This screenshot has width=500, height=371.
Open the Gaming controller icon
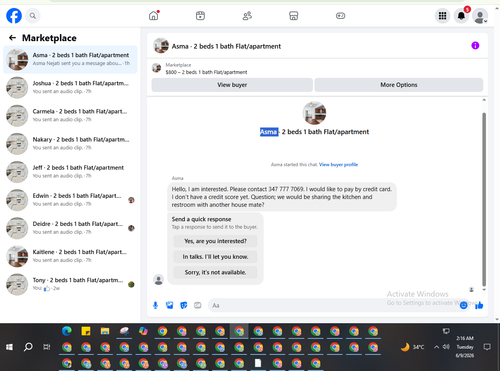point(340,16)
